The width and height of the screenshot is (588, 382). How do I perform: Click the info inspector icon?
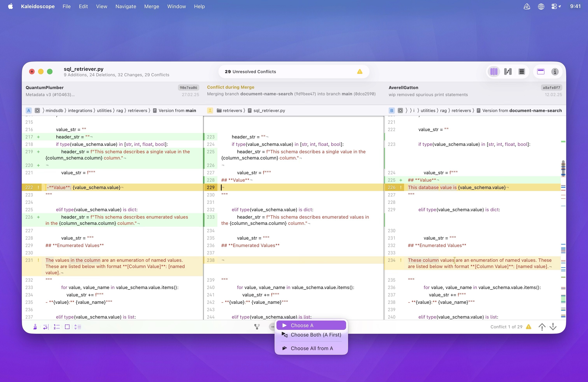pyautogui.click(x=555, y=72)
